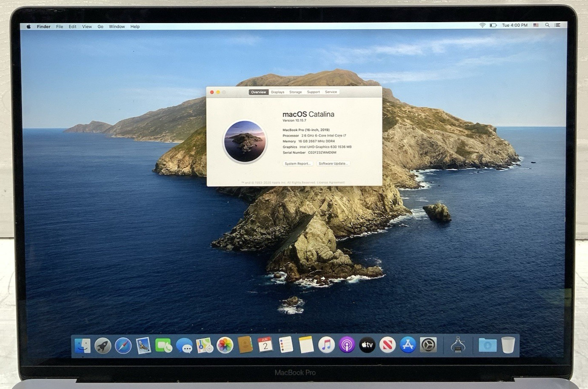Image resolution: width=588 pixels, height=389 pixels.
Task: Open the License Agreement link
Action: (331, 183)
